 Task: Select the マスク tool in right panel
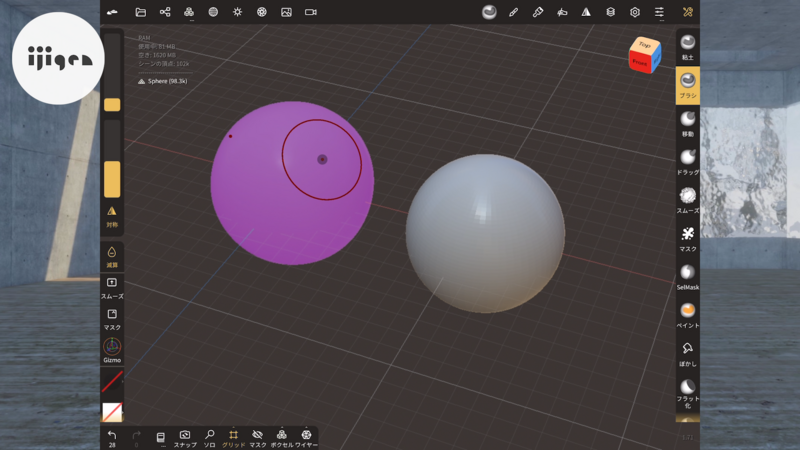[x=688, y=239]
